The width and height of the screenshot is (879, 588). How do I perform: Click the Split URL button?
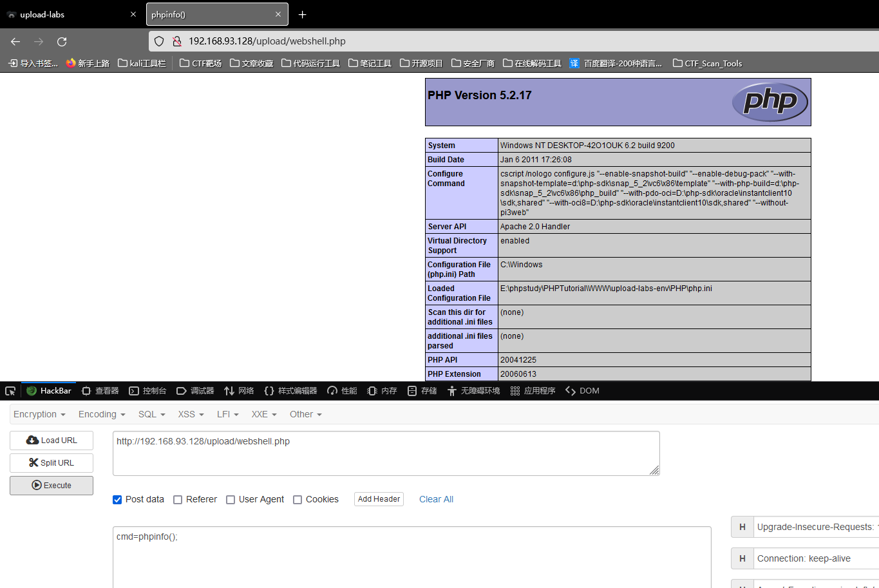point(52,463)
